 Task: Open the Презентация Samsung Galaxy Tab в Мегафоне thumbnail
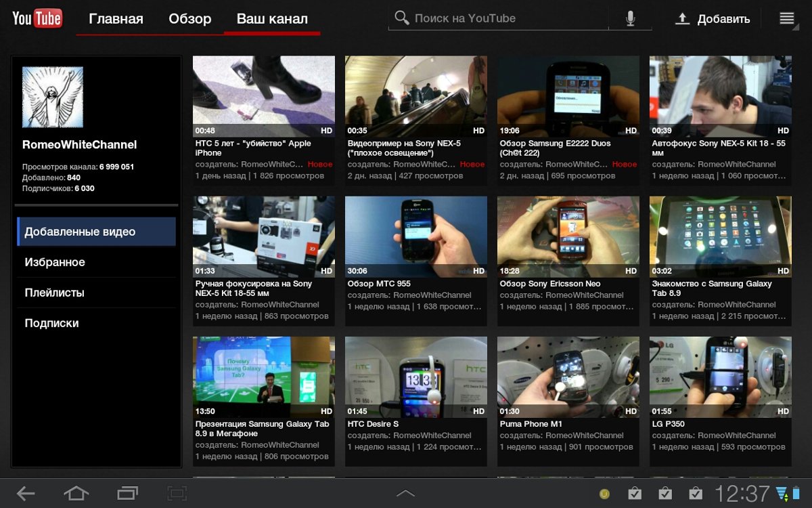264,377
